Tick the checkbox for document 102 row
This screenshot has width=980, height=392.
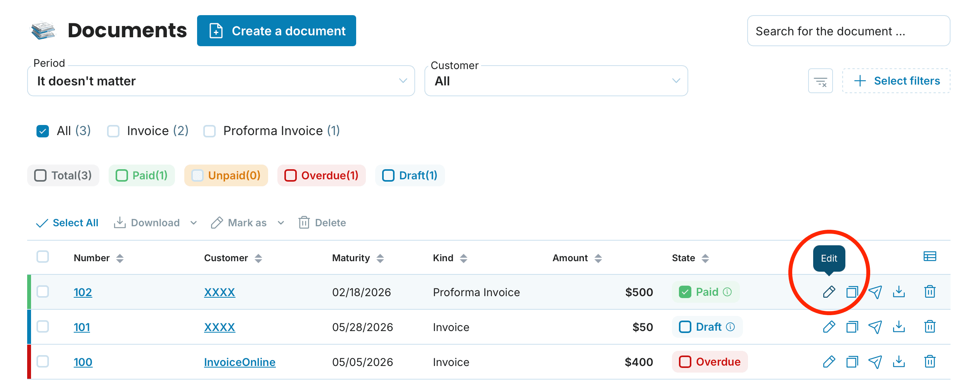coord(43,291)
